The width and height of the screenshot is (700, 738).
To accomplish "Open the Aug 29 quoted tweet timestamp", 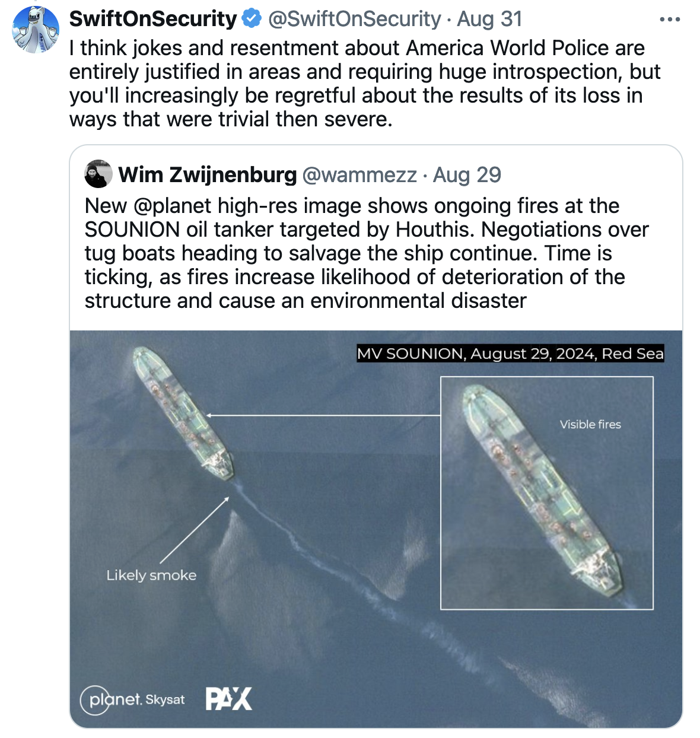I will 467,175.
